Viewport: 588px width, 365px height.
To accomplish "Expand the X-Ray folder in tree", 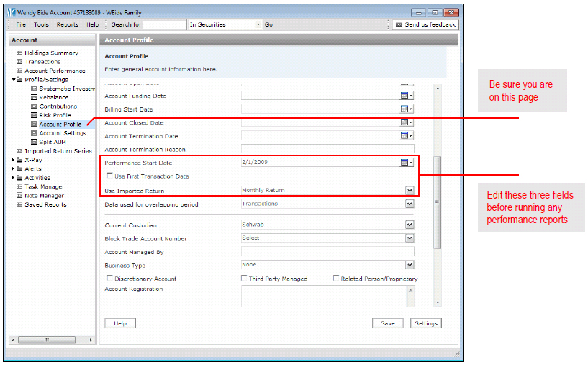I will click(x=13, y=160).
